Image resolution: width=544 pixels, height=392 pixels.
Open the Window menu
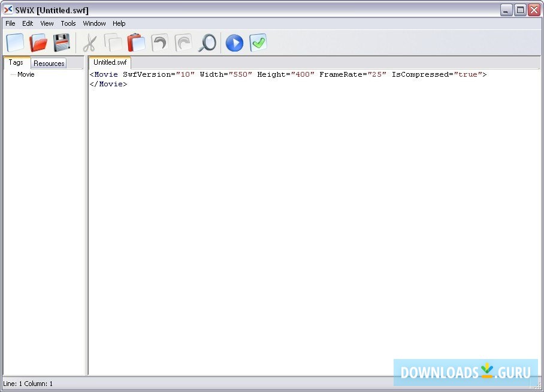pos(94,23)
